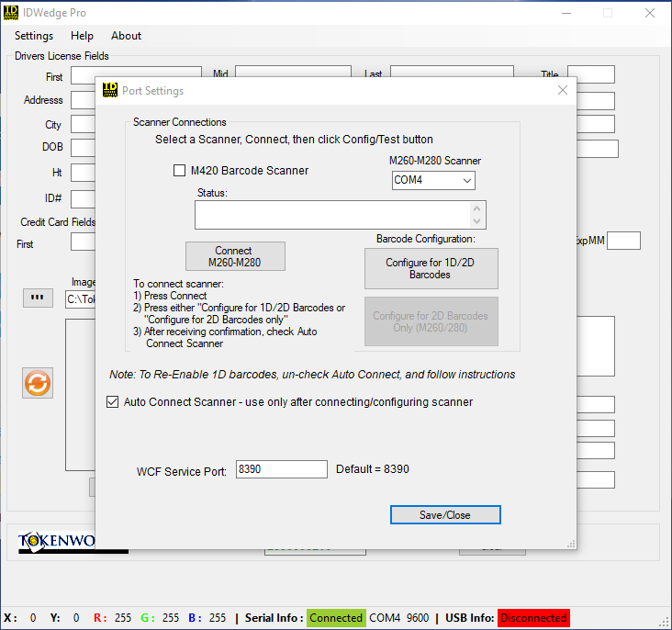Click the Disconnected USB status indicator
This screenshot has height=630, width=672.
coord(533,618)
